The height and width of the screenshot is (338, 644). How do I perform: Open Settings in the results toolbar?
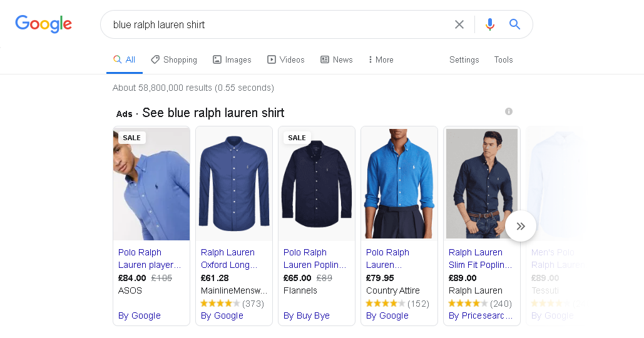(x=464, y=60)
